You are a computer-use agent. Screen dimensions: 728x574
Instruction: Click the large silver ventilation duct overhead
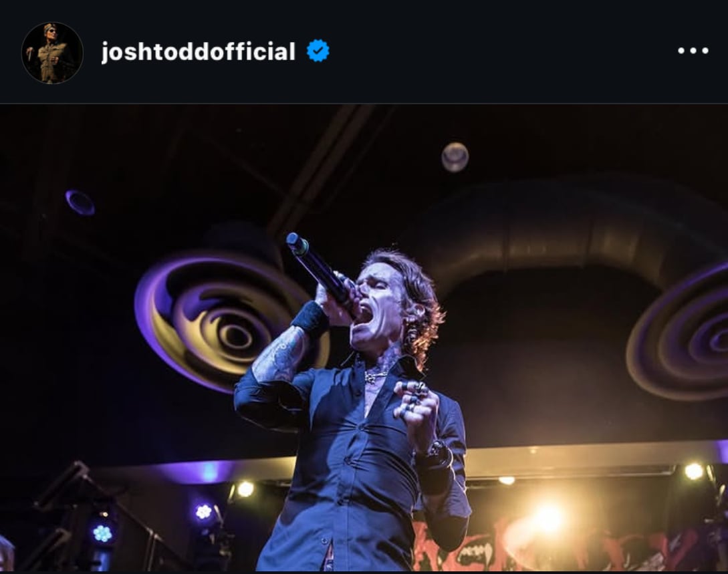click(x=557, y=232)
